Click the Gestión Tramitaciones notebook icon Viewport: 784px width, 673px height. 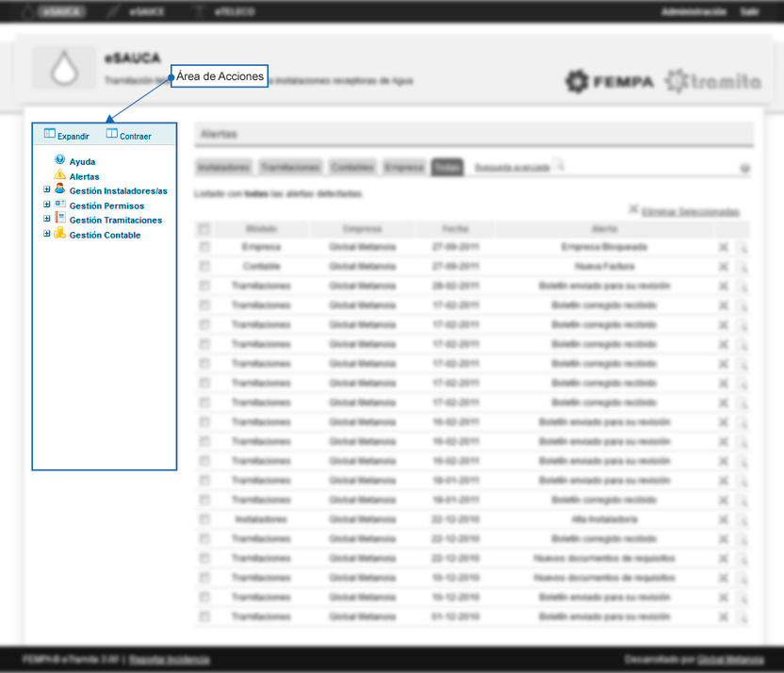pyautogui.click(x=59, y=219)
